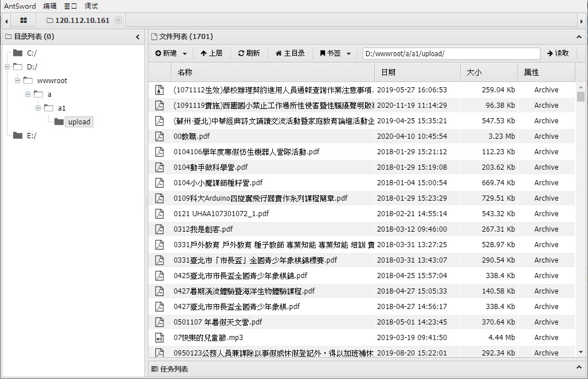Viewport: 588px width, 379px height.
Task: Open the 窗口 menu
Action: [x=70, y=6]
